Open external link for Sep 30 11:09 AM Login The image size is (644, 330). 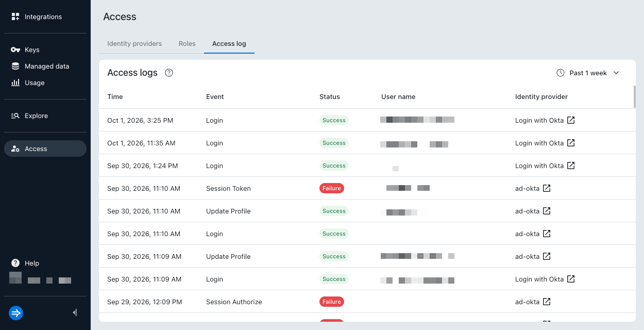pyautogui.click(x=571, y=279)
